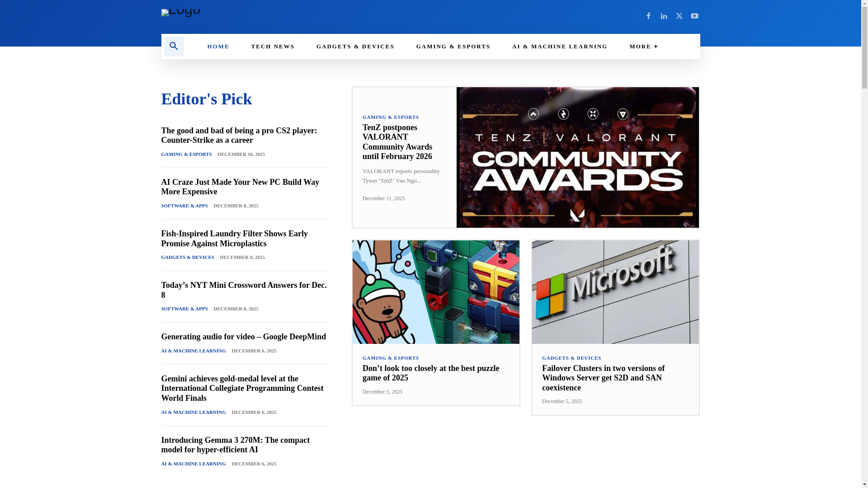Viewport: 868px width, 488px height.
Task: Click the Microsoft building thumbnail
Action: [615, 292]
